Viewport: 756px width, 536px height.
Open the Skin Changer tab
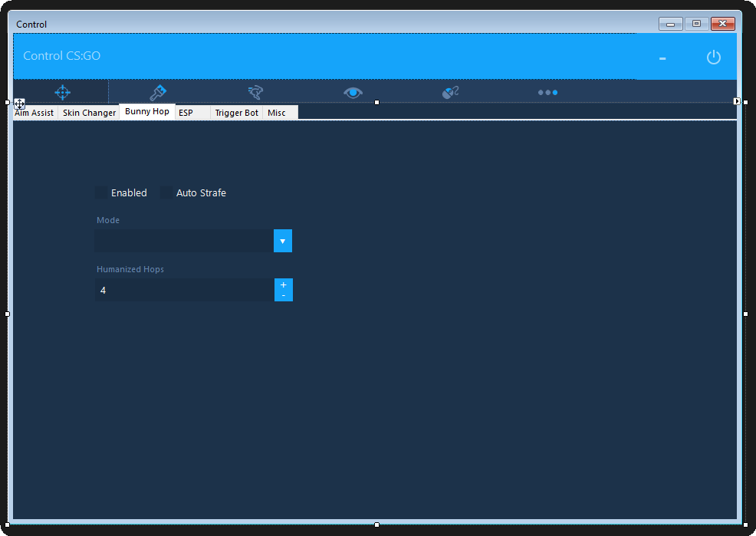(x=89, y=113)
